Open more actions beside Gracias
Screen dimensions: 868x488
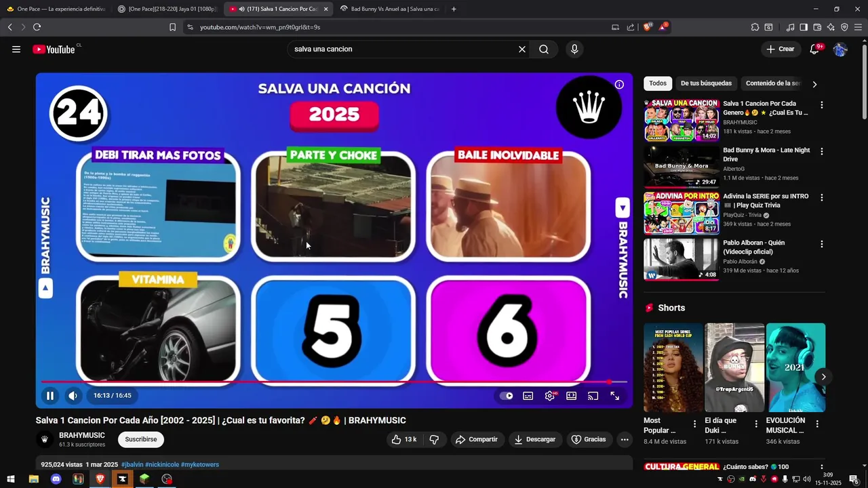(x=625, y=439)
